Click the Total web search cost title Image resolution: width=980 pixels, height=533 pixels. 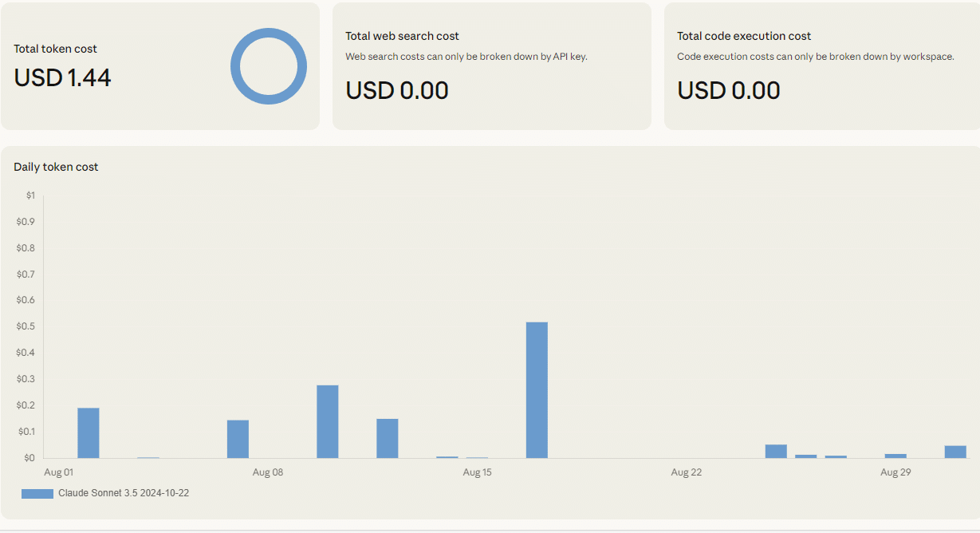[402, 36]
